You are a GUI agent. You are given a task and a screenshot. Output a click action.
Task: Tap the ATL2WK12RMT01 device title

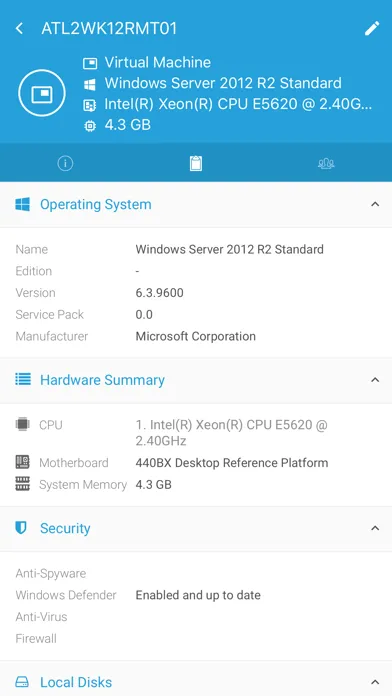click(109, 28)
